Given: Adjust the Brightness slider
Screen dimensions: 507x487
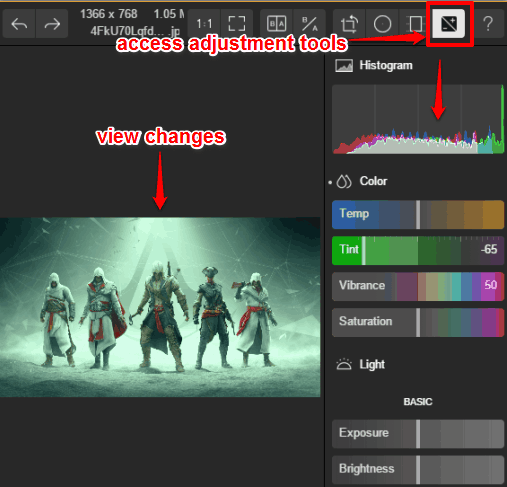Looking at the screenshot, I should pyautogui.click(x=418, y=470).
